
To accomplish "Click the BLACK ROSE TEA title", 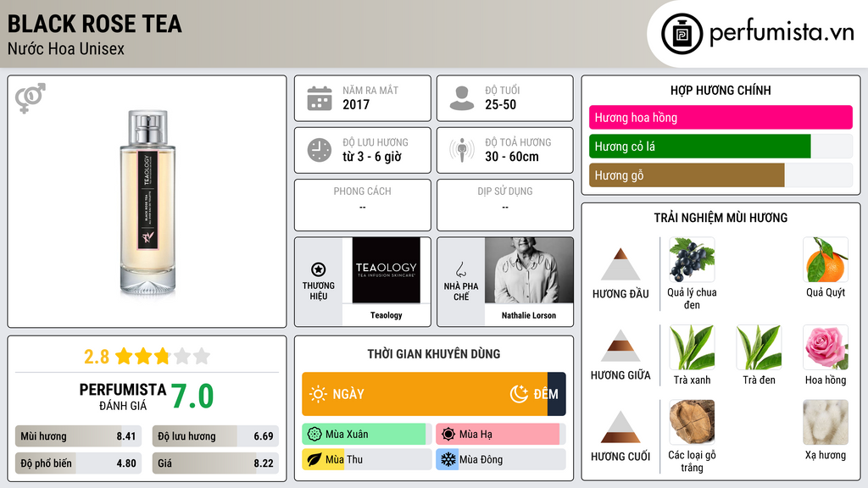I will [95, 24].
